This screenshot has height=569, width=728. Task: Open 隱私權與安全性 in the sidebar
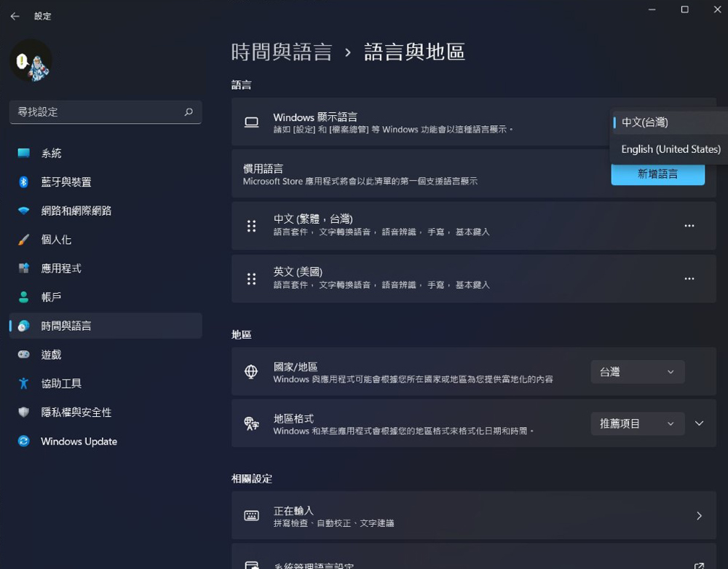(x=106, y=412)
